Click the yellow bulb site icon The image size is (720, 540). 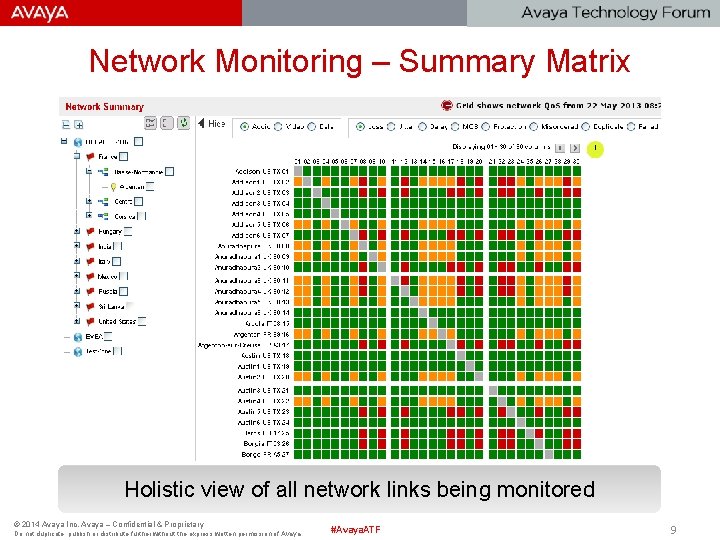pyautogui.click(x=113, y=187)
